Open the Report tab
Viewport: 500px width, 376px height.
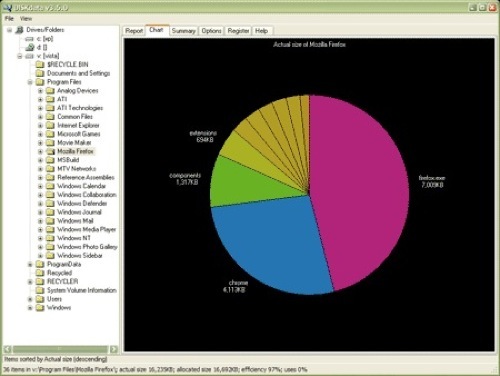point(134,31)
